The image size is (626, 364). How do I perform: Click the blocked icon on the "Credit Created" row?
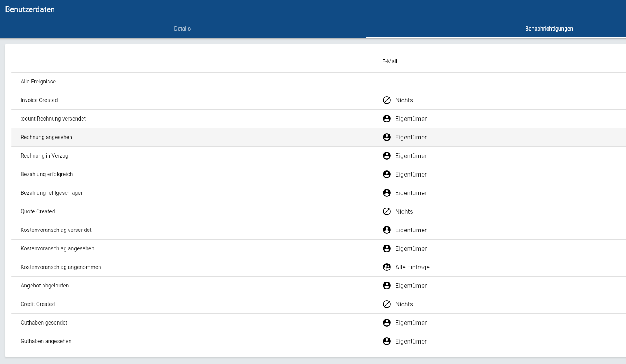click(387, 304)
